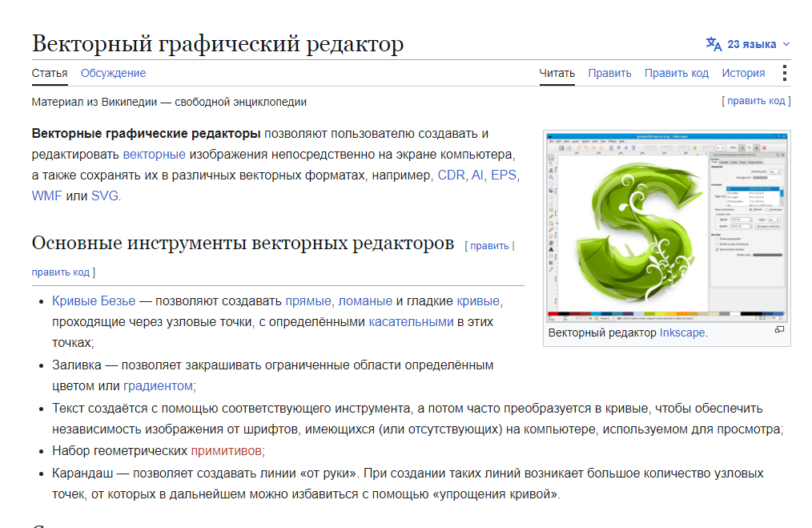Click the list item starting 'Текст создаётся'
Viewport: 812px width, 528px height.
418,419
